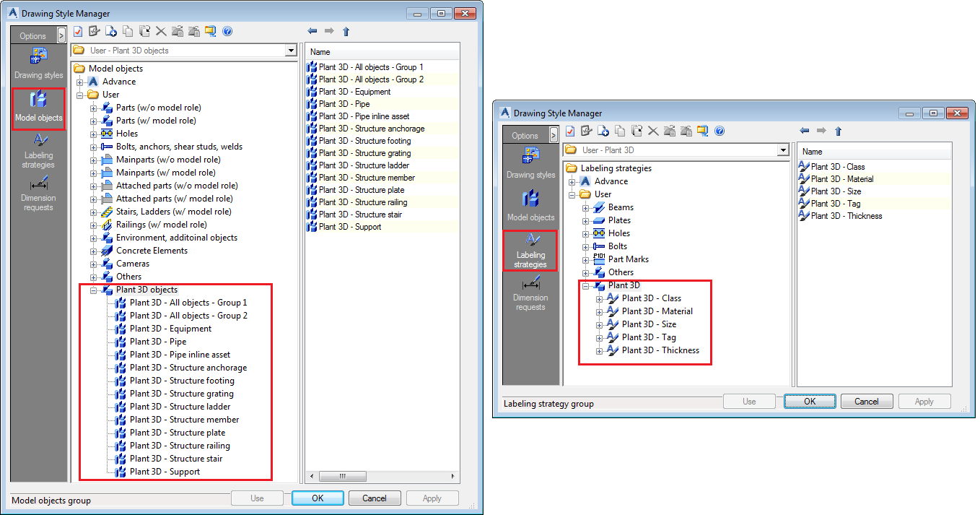Screen dimensions: 980x515
Task: Select 'Plant 3D - Pipe' in left tree
Action: 158,342
